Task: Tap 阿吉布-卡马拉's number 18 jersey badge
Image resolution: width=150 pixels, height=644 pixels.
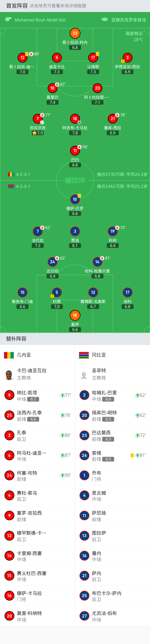Action: point(75,119)
